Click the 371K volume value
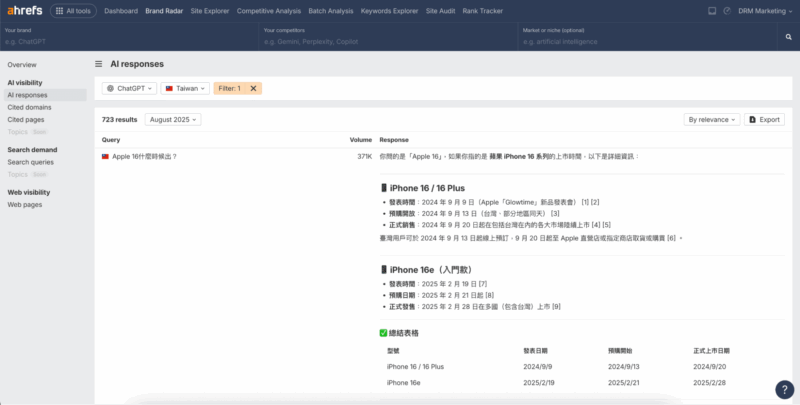800x405 pixels. (365, 157)
